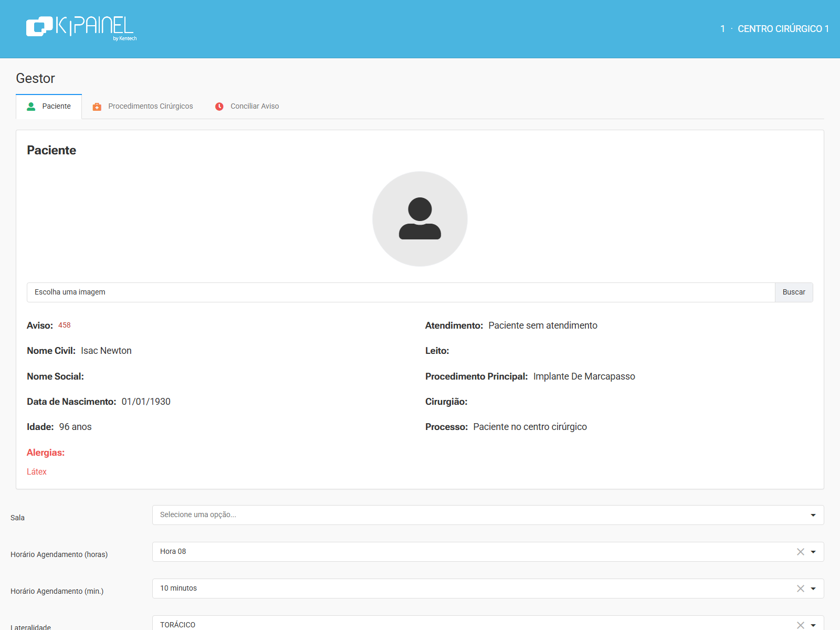Click the patient avatar placeholder image

(x=420, y=219)
